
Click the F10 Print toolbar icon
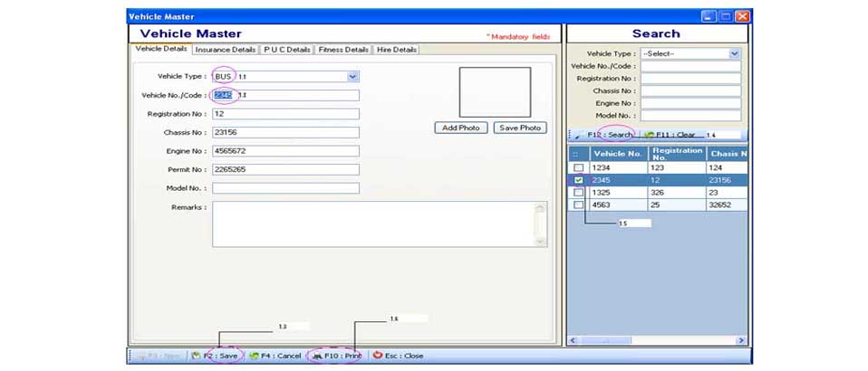coord(316,357)
